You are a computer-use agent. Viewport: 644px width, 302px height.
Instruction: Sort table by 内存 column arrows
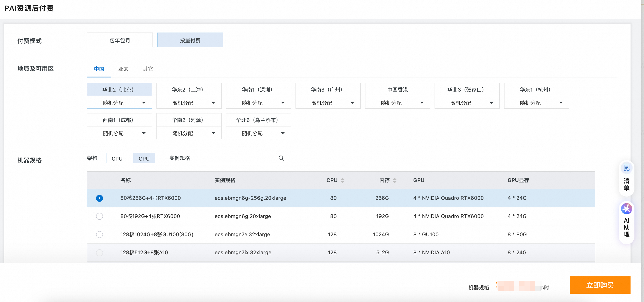pyautogui.click(x=395, y=180)
